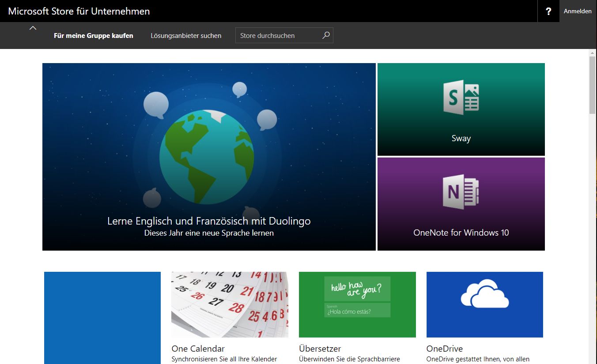
Task: Open the Duolingo globe banner
Action: click(x=209, y=157)
